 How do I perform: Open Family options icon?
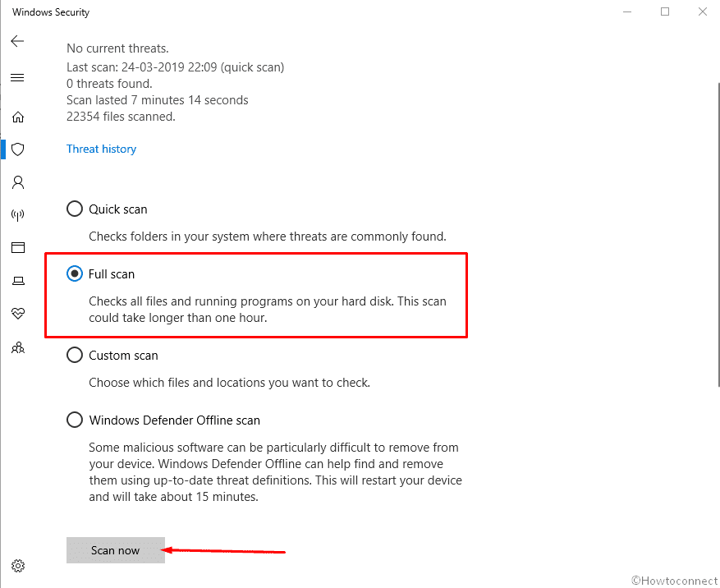pyautogui.click(x=18, y=347)
